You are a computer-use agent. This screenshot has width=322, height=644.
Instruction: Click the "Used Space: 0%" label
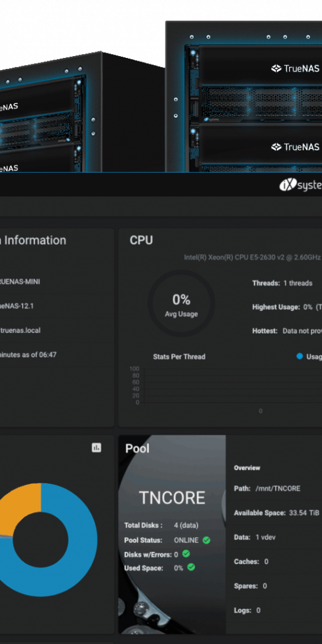[x=154, y=568]
